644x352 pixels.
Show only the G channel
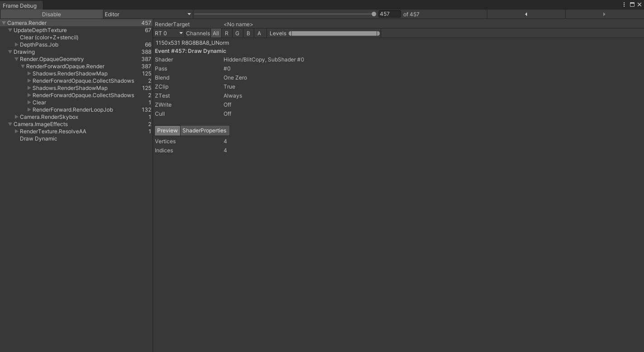(x=237, y=33)
